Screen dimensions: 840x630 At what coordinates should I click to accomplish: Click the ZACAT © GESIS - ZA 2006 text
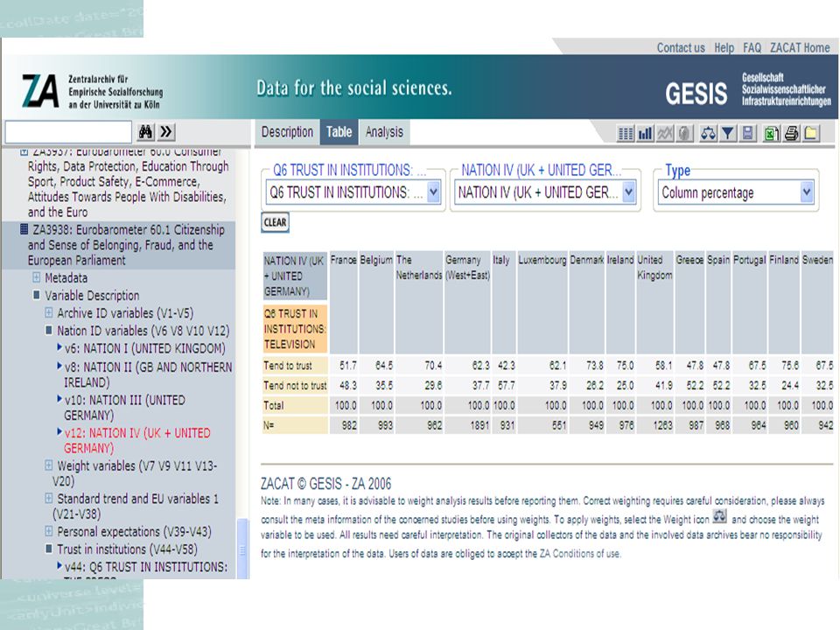click(325, 484)
